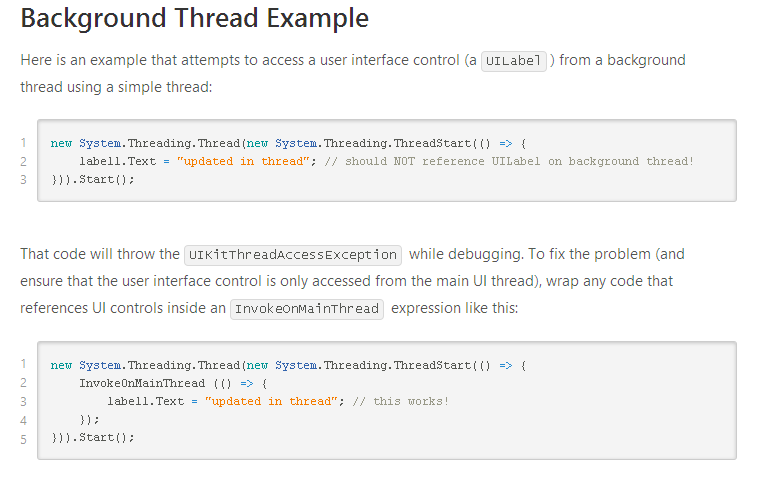This screenshot has height=478, width=772.
Task: Click the "should NOT reference UILabel" comment
Action: click(x=519, y=161)
